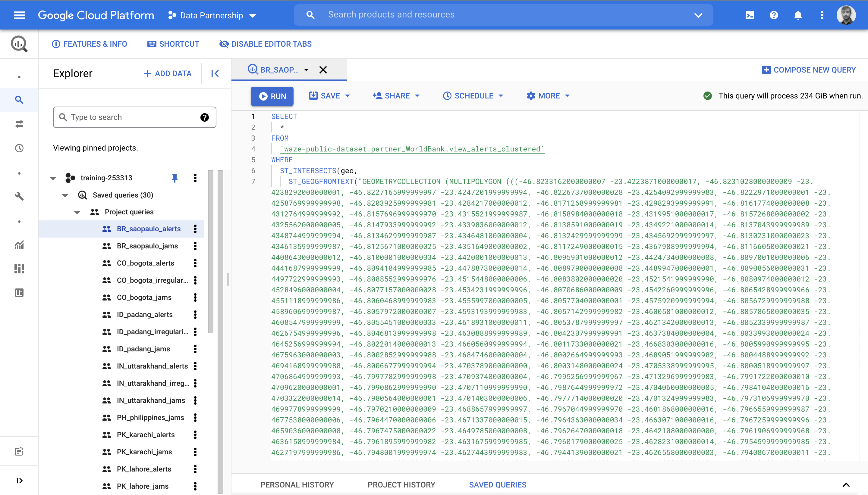Click the Google Cloud Platform logo
868x495 pixels.
tap(96, 15)
